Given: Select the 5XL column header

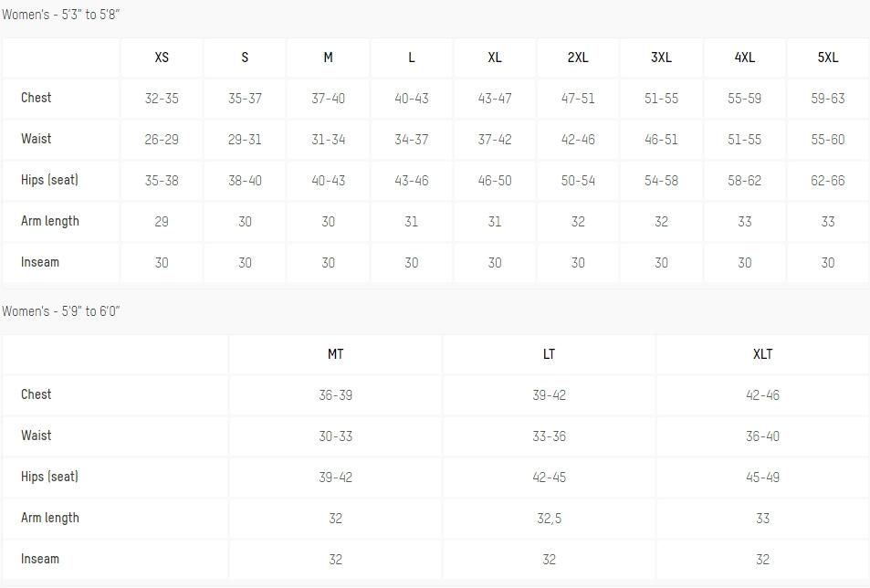Looking at the screenshot, I should 827,58.
